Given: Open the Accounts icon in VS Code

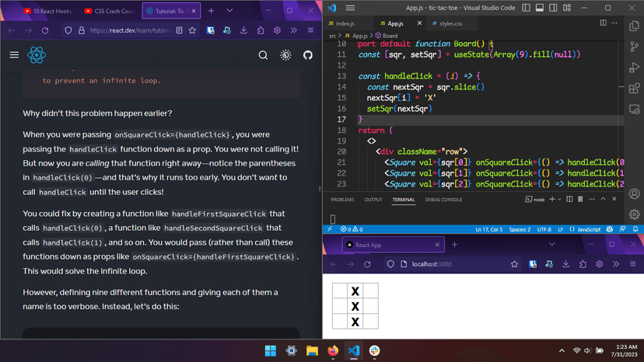Looking at the screenshot, I should [635, 193].
